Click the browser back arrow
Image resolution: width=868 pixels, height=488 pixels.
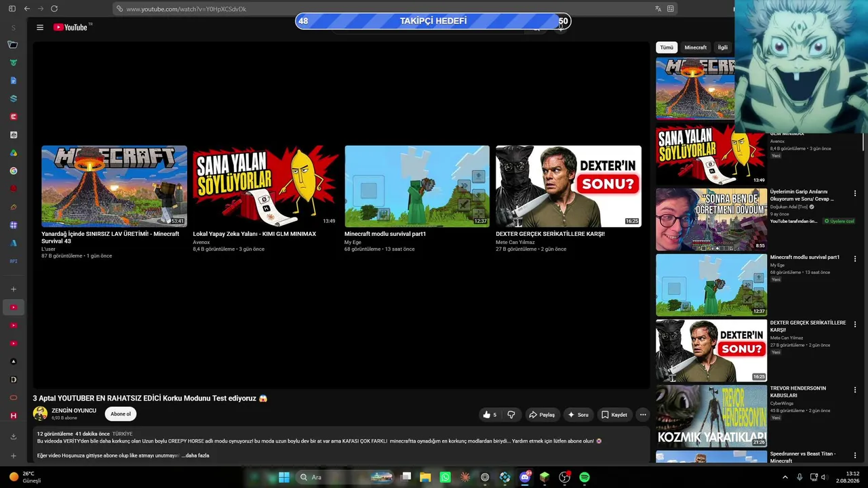26,9
